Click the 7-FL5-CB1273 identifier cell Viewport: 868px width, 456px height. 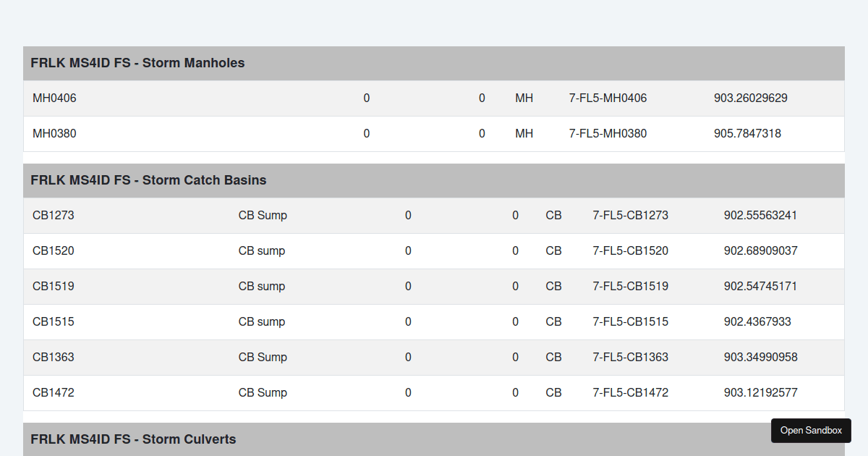630,216
